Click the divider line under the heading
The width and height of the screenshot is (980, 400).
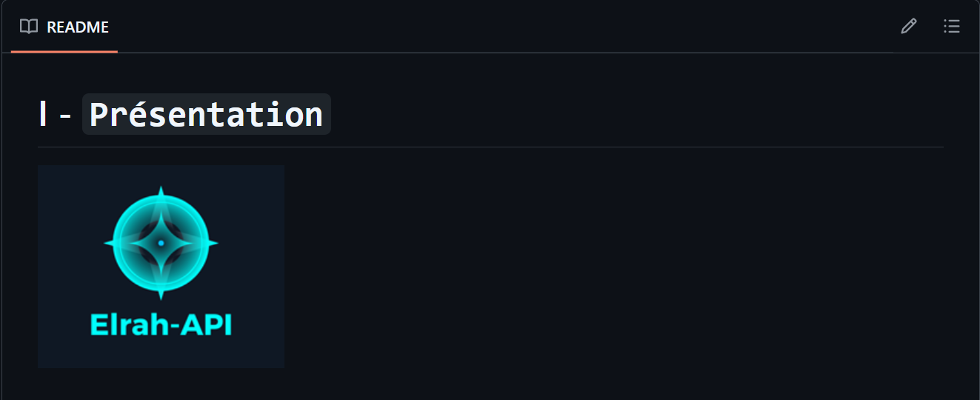pyautogui.click(x=490, y=147)
